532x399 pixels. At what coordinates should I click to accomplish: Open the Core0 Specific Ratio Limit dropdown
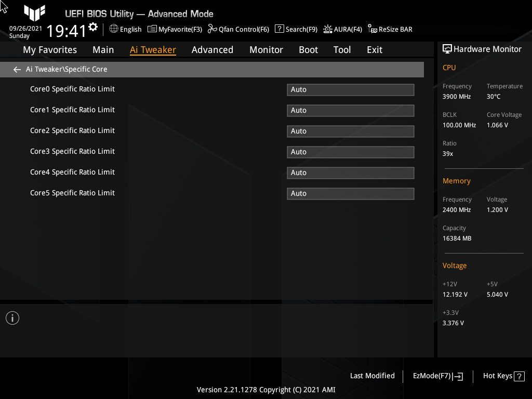[x=350, y=89]
